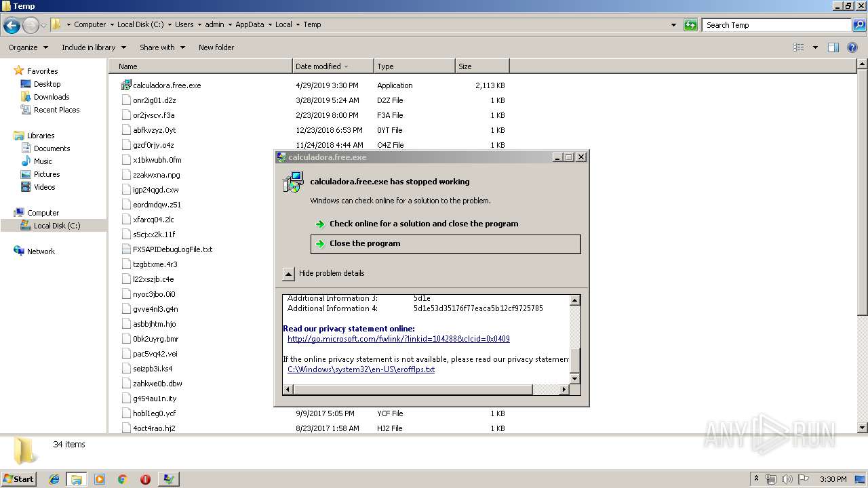Click the Forward navigation arrow

(x=31, y=26)
